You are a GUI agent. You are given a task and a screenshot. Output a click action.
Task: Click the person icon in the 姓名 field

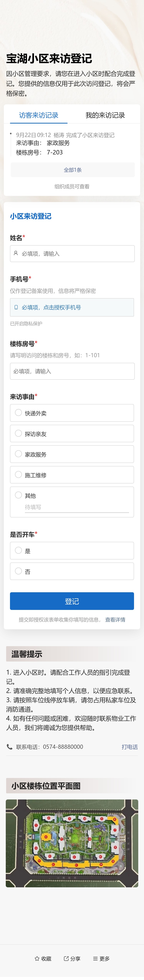point(16,253)
